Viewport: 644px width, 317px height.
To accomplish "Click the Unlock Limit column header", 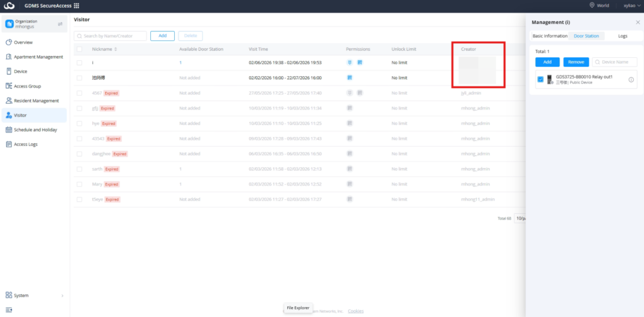I will (404, 49).
